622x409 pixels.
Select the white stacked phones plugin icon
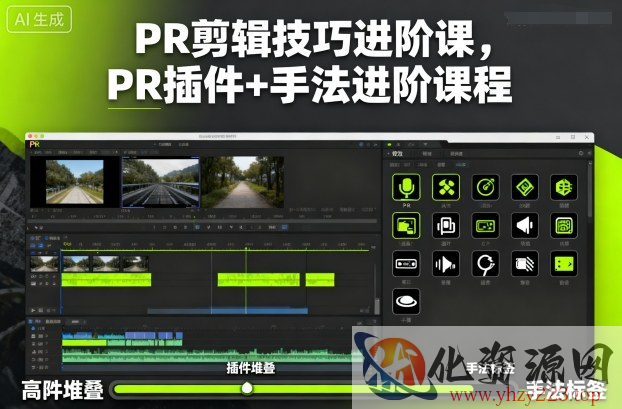click(x=446, y=225)
